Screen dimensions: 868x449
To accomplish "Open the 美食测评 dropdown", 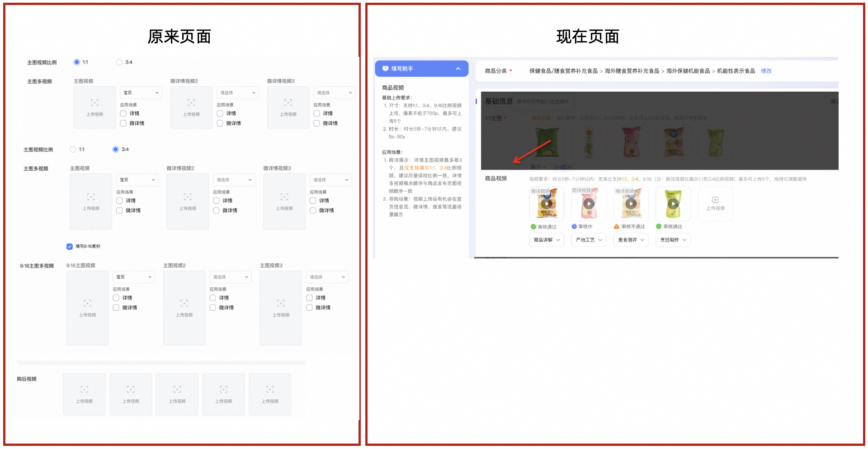I will [x=631, y=240].
